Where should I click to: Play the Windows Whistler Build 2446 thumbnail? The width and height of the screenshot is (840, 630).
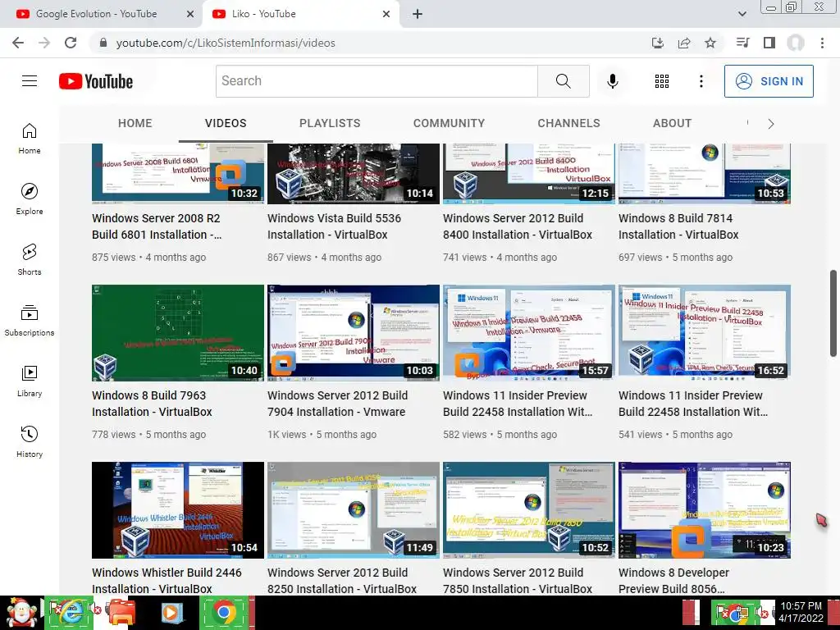(178, 510)
